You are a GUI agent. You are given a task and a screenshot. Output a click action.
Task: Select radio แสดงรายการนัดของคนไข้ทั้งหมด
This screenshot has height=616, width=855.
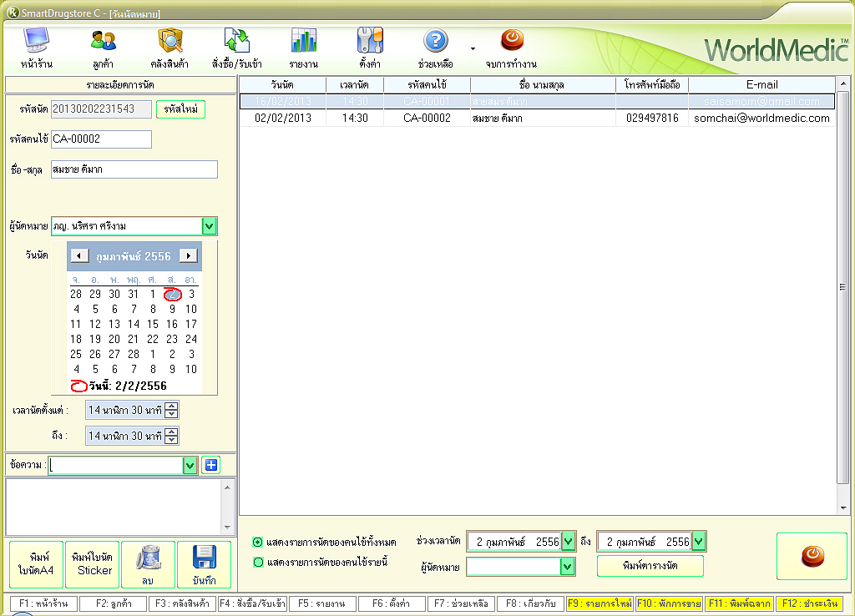[258, 542]
